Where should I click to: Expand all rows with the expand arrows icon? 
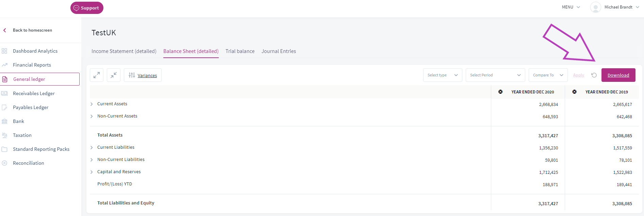point(97,75)
